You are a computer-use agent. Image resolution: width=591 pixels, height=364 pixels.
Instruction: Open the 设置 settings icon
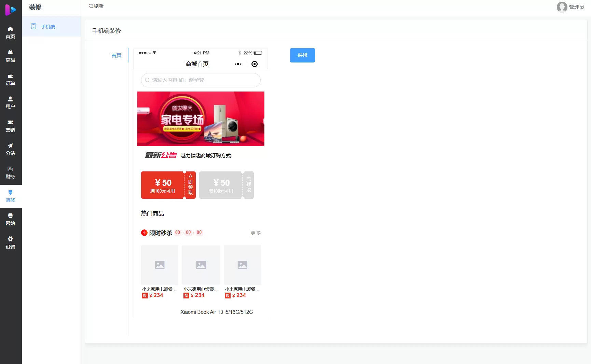tap(11, 242)
